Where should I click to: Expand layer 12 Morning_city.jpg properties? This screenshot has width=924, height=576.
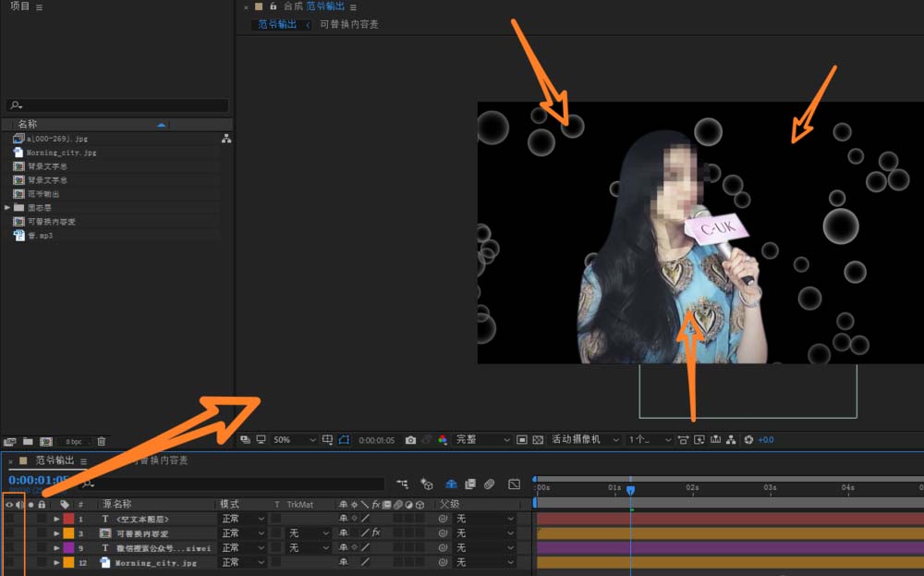[x=56, y=562]
